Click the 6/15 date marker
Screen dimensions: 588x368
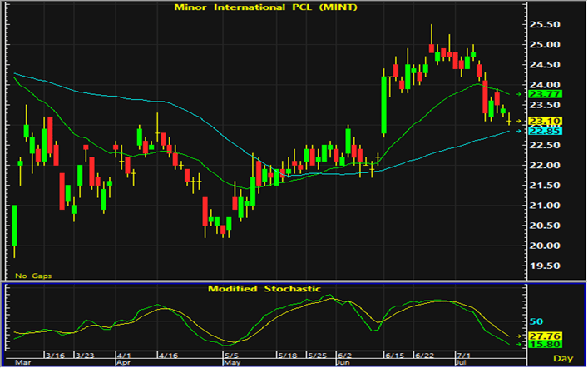(395, 356)
